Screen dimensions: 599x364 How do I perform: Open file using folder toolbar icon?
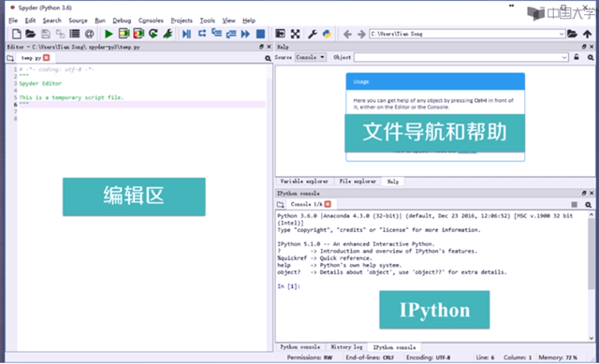[31, 34]
